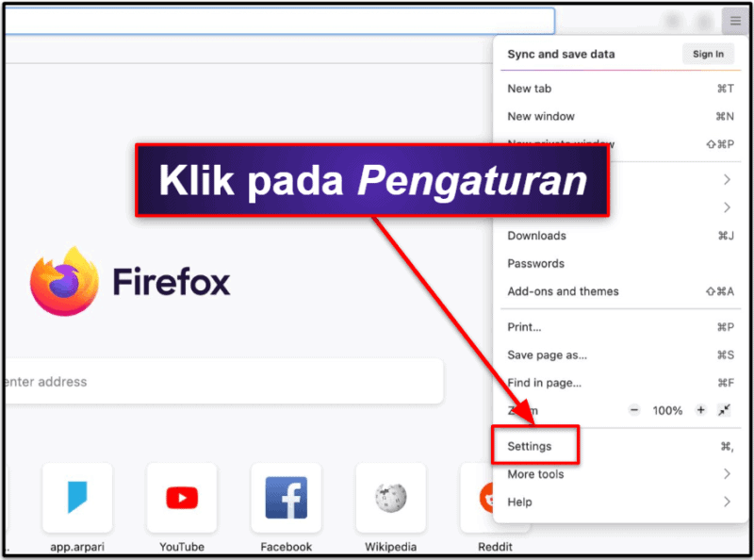The height and width of the screenshot is (560, 754).
Task: Click the Facebook tile label
Action: tap(287, 547)
